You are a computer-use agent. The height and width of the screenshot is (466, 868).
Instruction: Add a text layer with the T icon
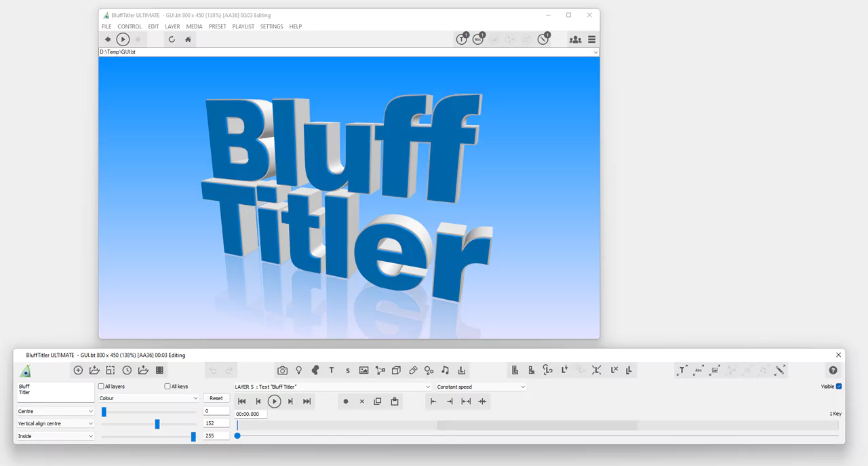click(331, 370)
